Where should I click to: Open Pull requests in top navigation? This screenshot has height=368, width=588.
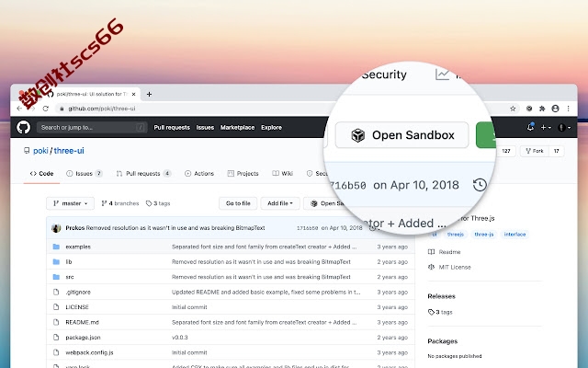click(172, 127)
